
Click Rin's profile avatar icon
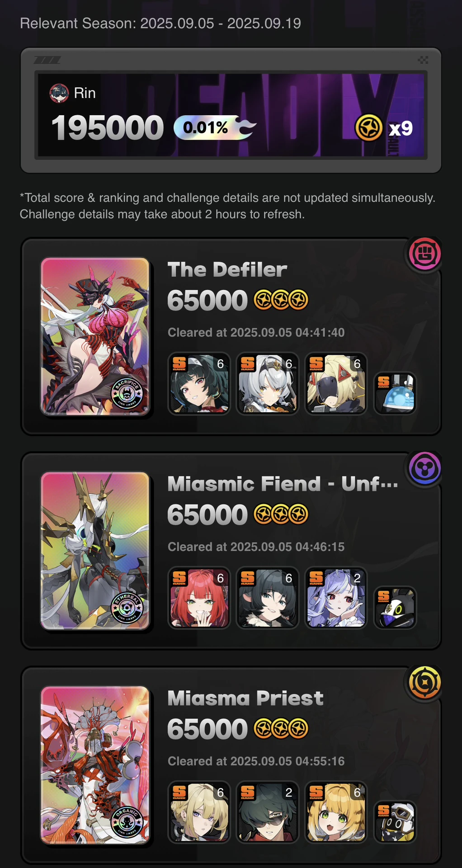pos(59,93)
